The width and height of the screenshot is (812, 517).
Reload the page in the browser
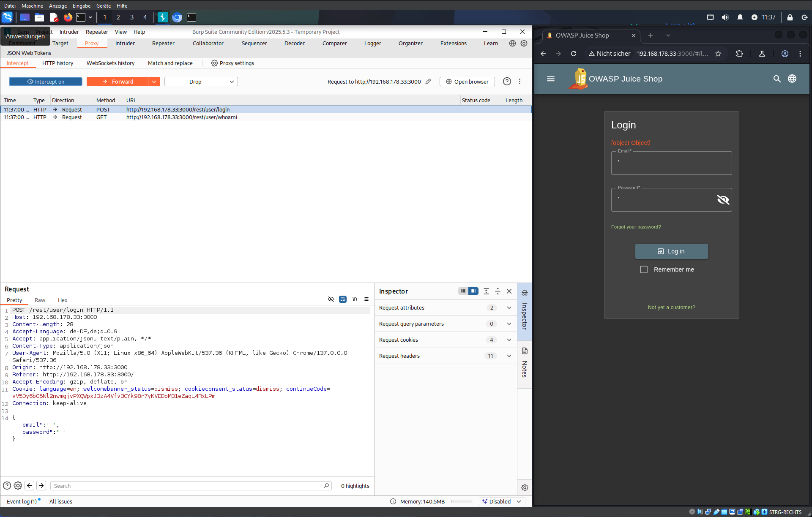[x=573, y=54]
